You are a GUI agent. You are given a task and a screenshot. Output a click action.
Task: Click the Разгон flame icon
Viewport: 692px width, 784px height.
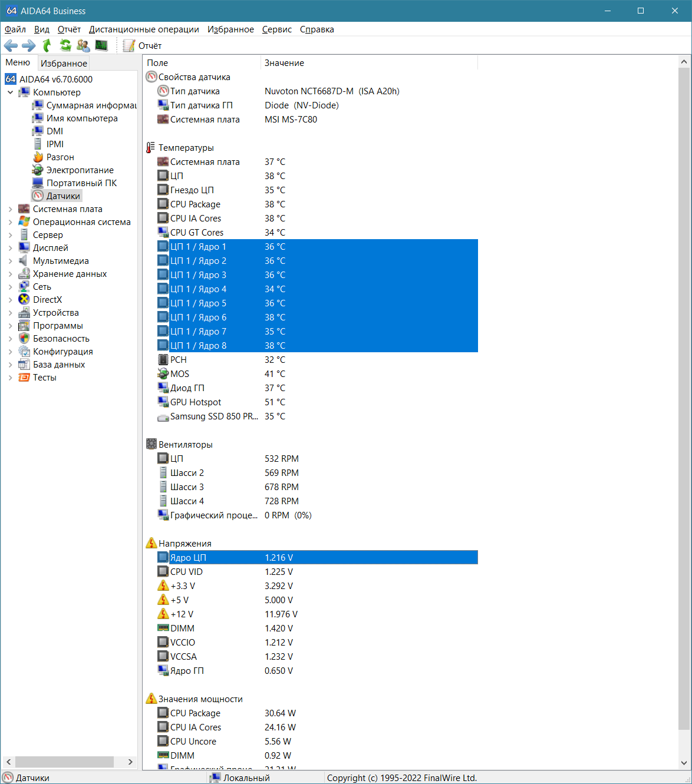38,157
